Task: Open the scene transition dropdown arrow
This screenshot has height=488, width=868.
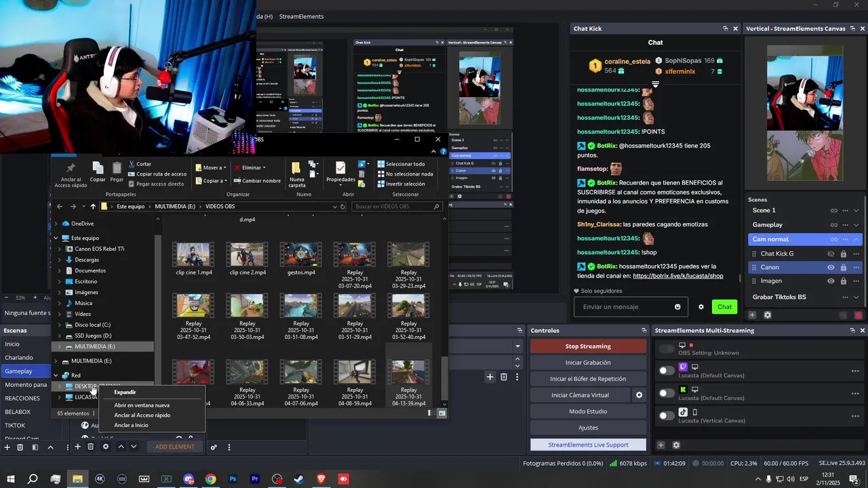Action: (x=518, y=346)
